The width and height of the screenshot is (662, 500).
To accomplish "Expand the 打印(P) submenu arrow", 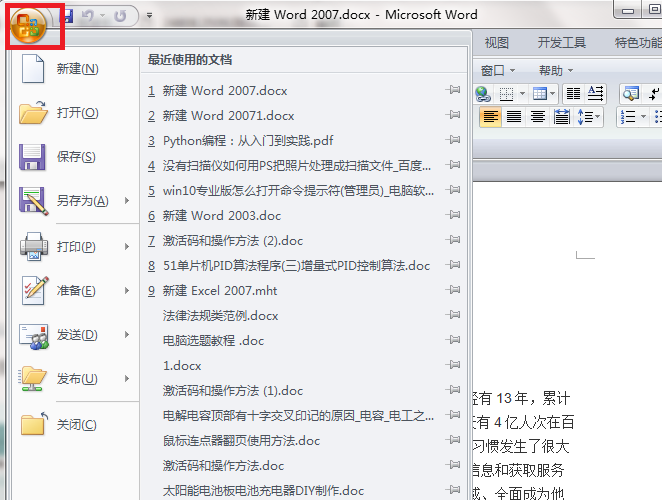I will [127, 247].
